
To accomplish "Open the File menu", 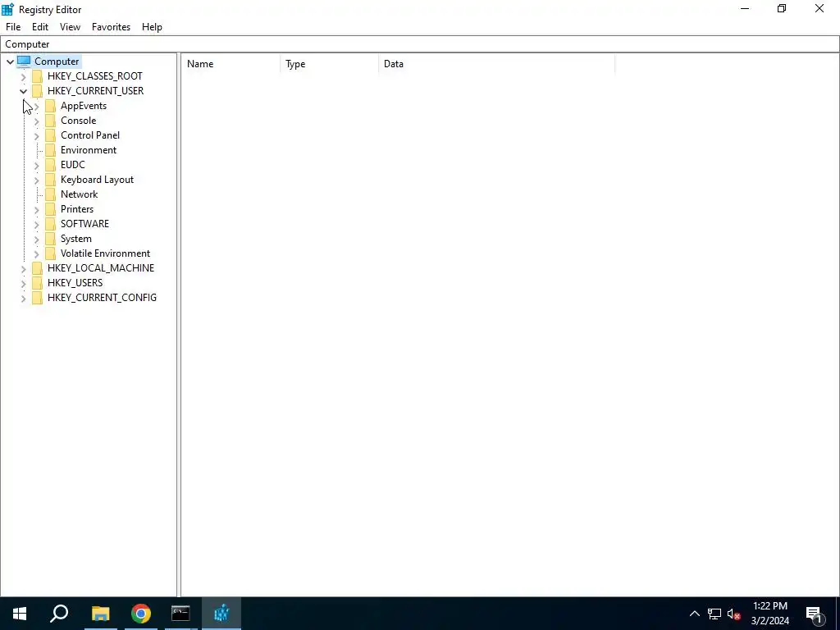I will pos(13,27).
